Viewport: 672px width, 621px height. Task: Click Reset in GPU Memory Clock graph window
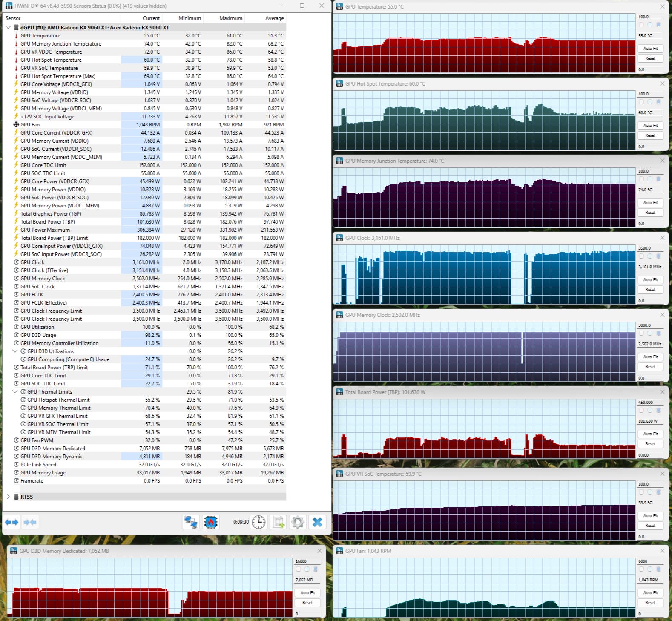tap(650, 367)
